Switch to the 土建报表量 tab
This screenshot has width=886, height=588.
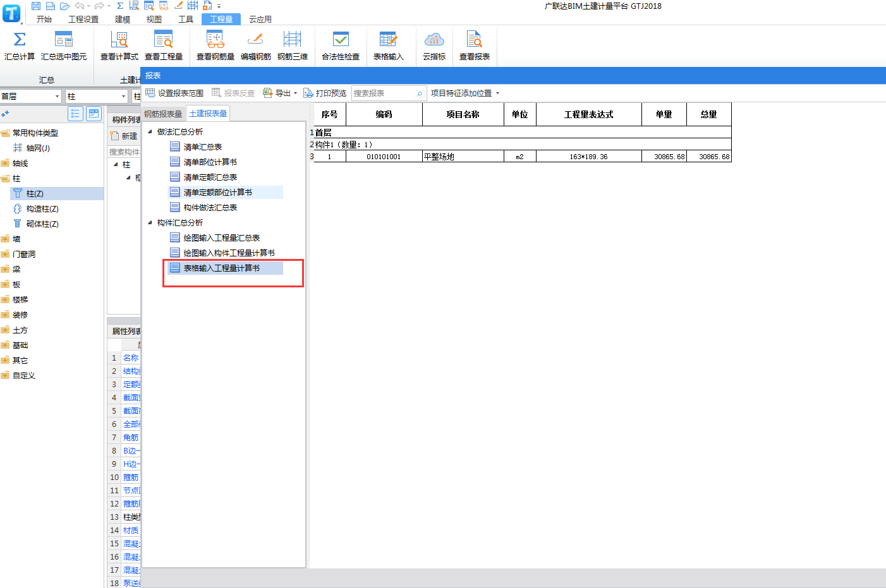pos(208,113)
